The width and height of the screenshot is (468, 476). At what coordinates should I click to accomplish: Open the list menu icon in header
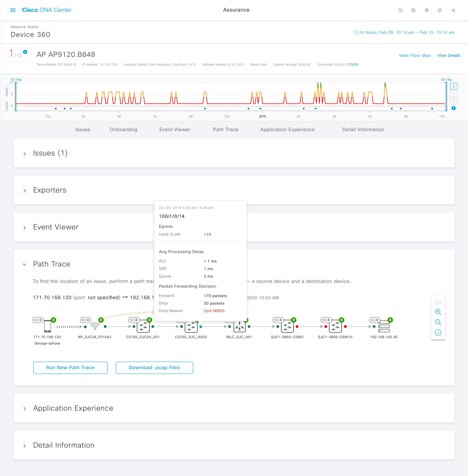pos(453,10)
